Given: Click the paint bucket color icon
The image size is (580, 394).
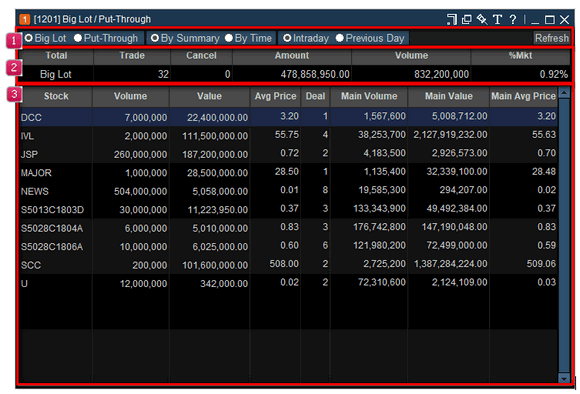Looking at the screenshot, I should point(482,19).
